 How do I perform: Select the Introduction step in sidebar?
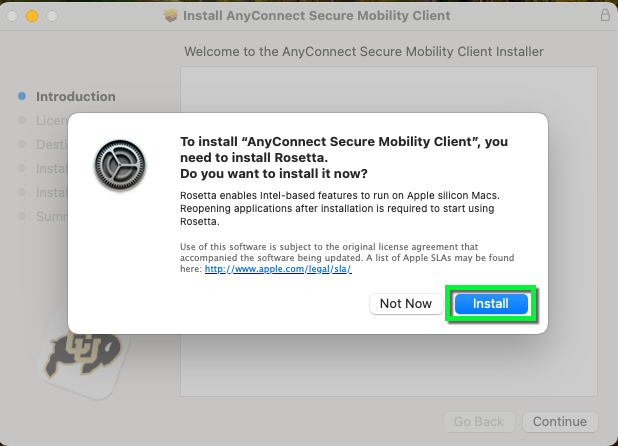[x=75, y=97]
